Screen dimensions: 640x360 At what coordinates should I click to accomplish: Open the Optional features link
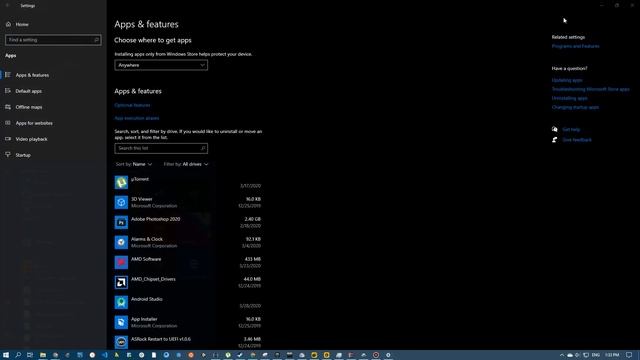[132, 105]
